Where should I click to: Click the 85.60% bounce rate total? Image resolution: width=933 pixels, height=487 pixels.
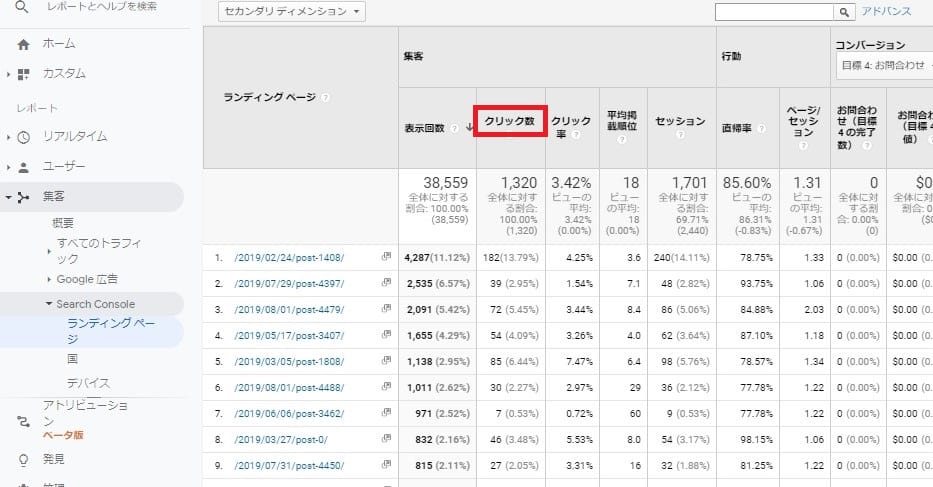747,183
